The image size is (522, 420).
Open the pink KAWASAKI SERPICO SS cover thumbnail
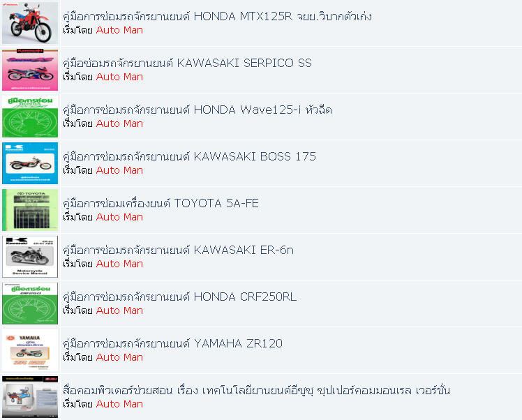coord(30,70)
